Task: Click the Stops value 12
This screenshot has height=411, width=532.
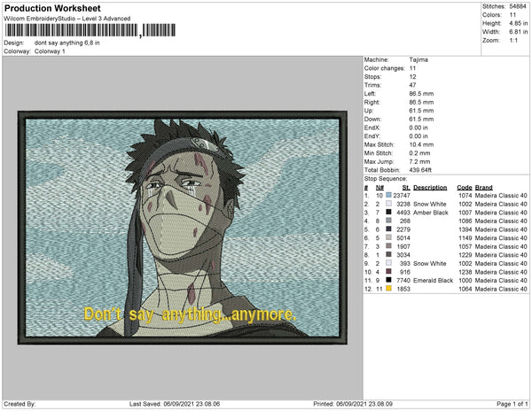Action: tap(412, 76)
